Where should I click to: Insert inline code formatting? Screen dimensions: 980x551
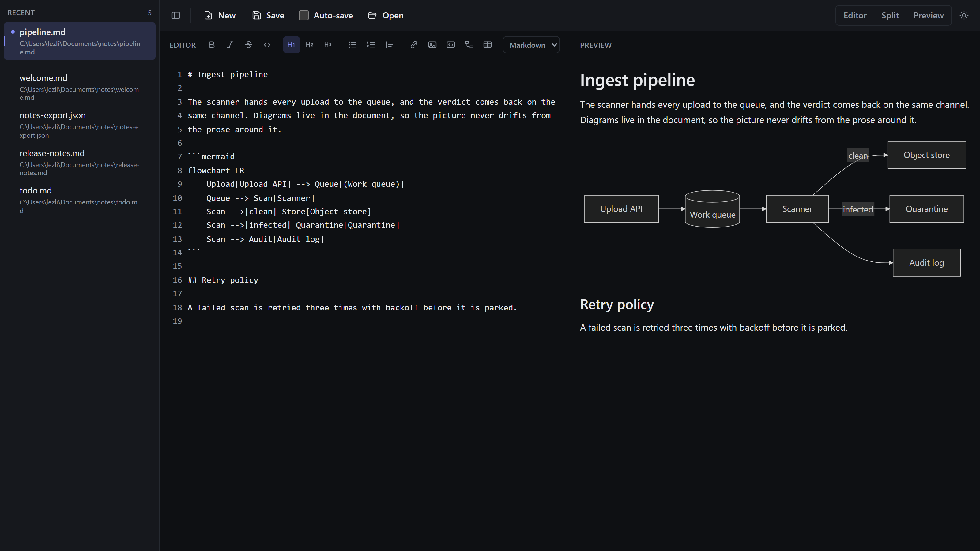(x=267, y=45)
